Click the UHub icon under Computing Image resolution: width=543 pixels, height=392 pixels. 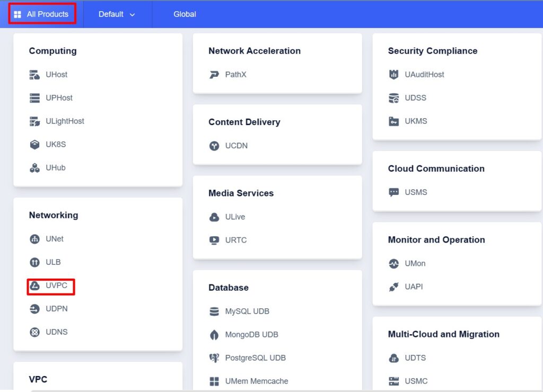pos(35,167)
